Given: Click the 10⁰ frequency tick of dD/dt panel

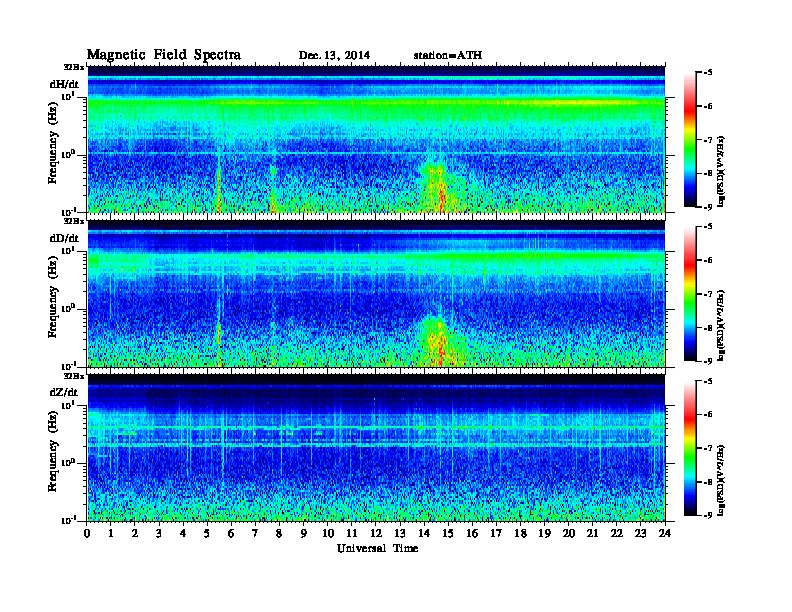Looking at the screenshot, I should click(x=68, y=309).
